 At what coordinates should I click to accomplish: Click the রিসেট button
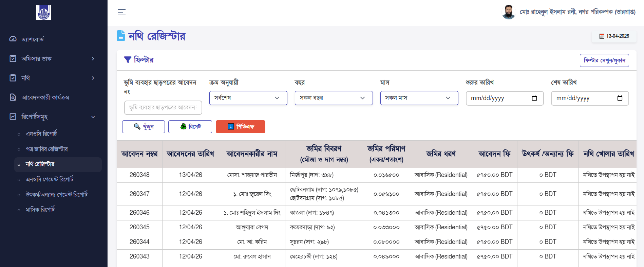pos(190,127)
